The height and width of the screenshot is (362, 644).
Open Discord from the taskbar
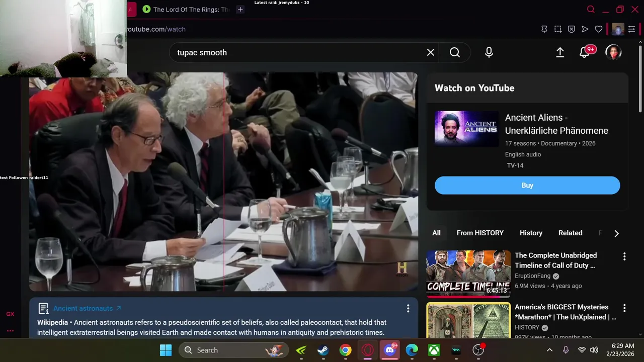390,350
